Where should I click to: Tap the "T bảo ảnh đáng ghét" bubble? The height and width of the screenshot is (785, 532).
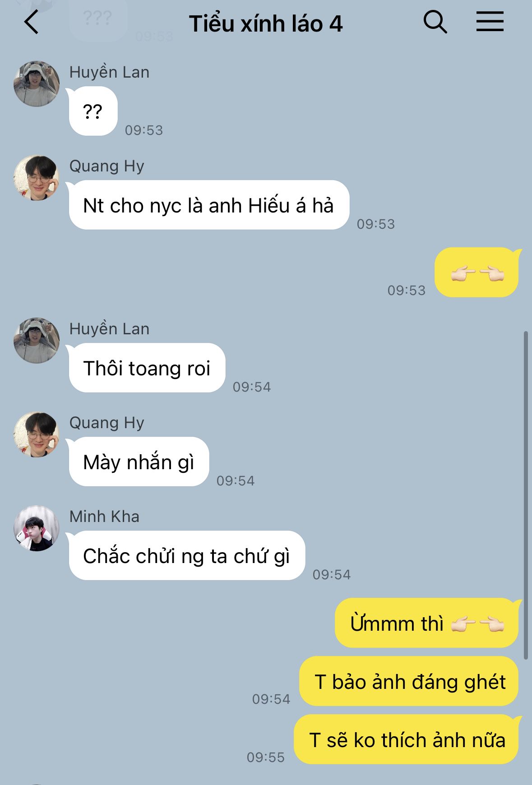click(409, 681)
